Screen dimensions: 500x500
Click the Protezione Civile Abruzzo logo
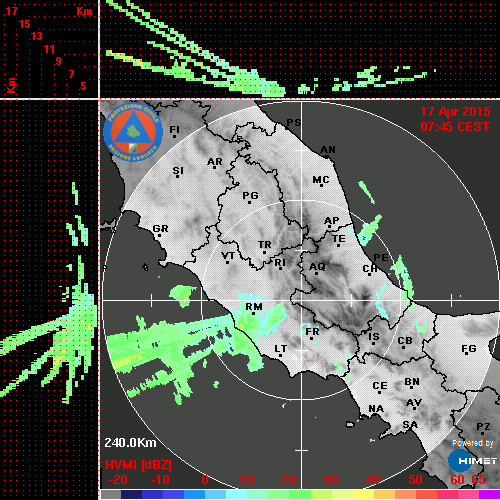133,132
